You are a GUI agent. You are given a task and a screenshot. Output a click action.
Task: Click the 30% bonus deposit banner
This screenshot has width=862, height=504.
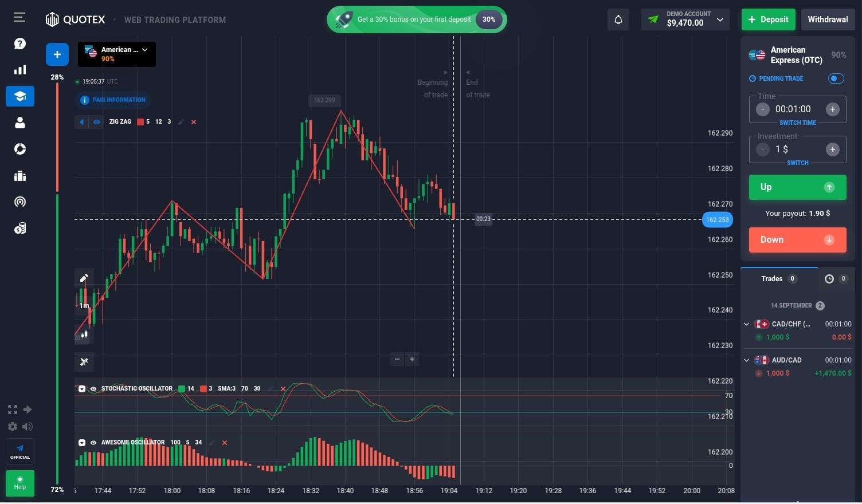point(417,19)
